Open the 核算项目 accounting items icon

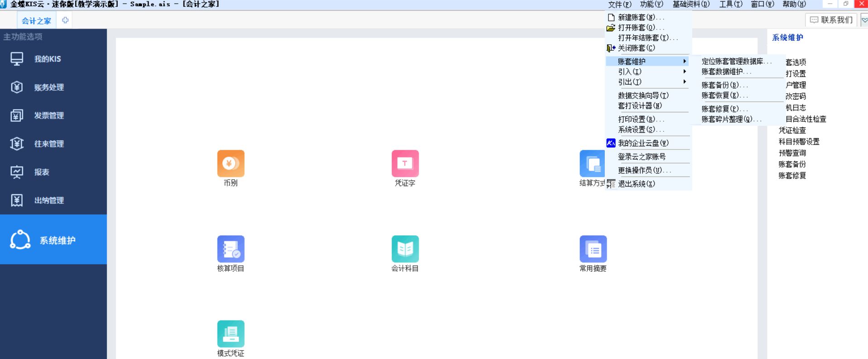231,249
